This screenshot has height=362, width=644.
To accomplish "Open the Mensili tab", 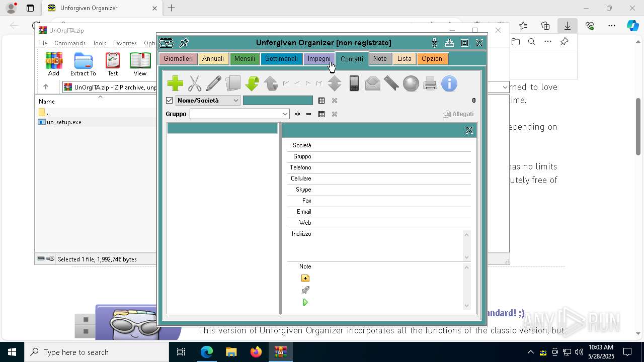I will 245,59.
